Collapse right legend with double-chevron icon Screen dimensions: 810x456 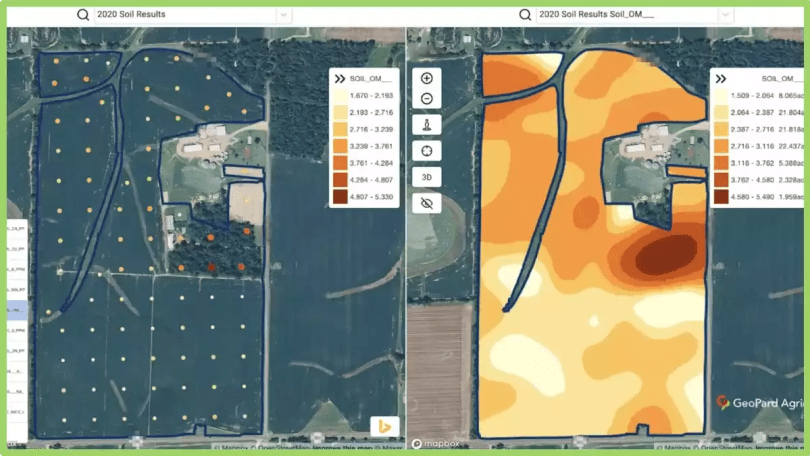coord(721,78)
